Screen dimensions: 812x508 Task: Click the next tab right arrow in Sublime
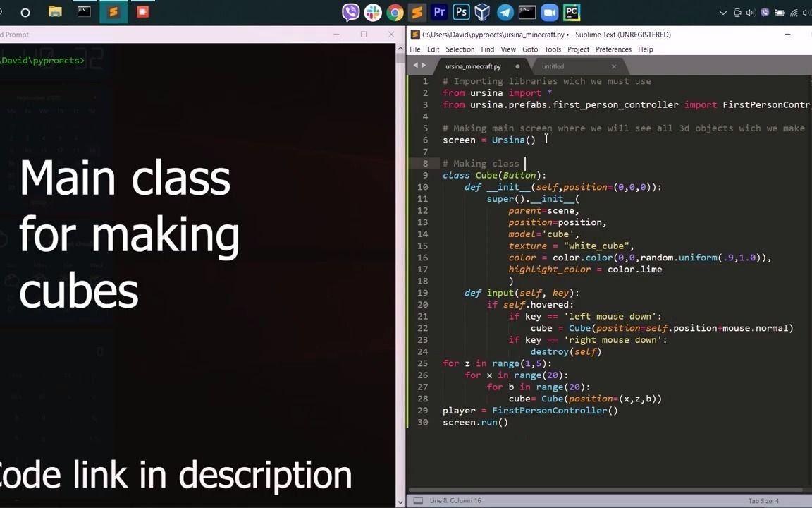click(424, 66)
